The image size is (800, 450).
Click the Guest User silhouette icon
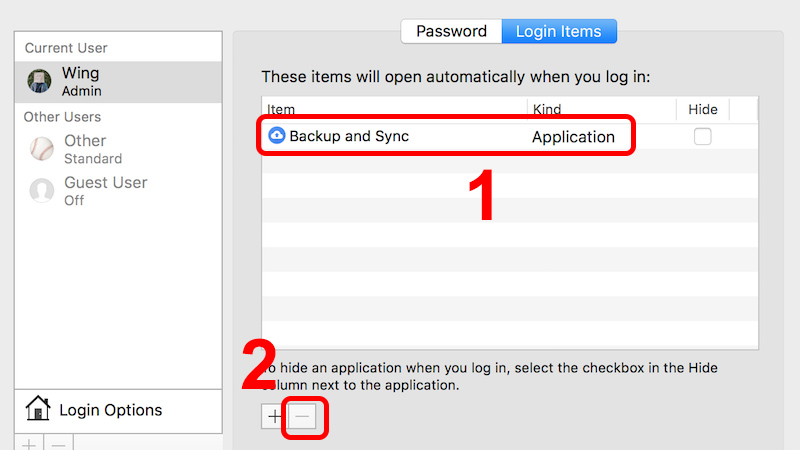[x=41, y=190]
